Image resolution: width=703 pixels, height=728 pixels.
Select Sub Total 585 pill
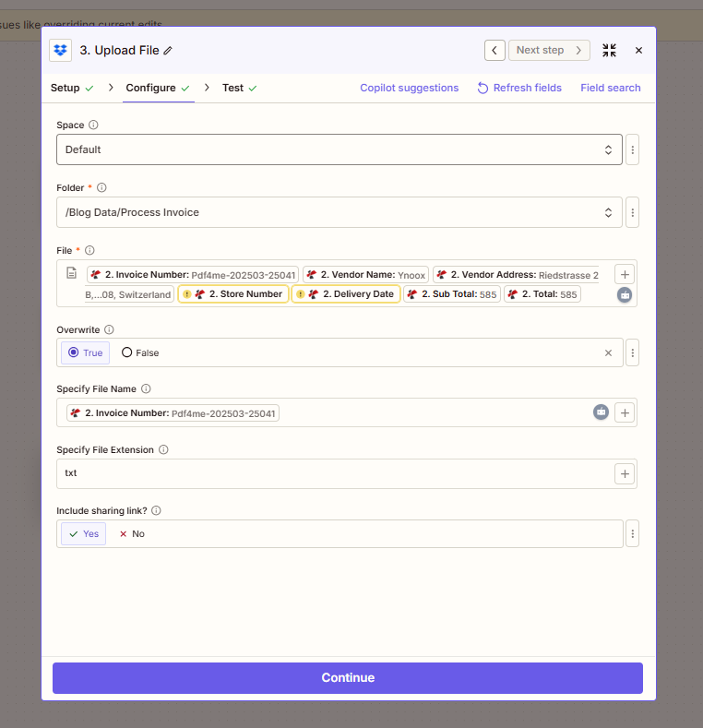[452, 294]
